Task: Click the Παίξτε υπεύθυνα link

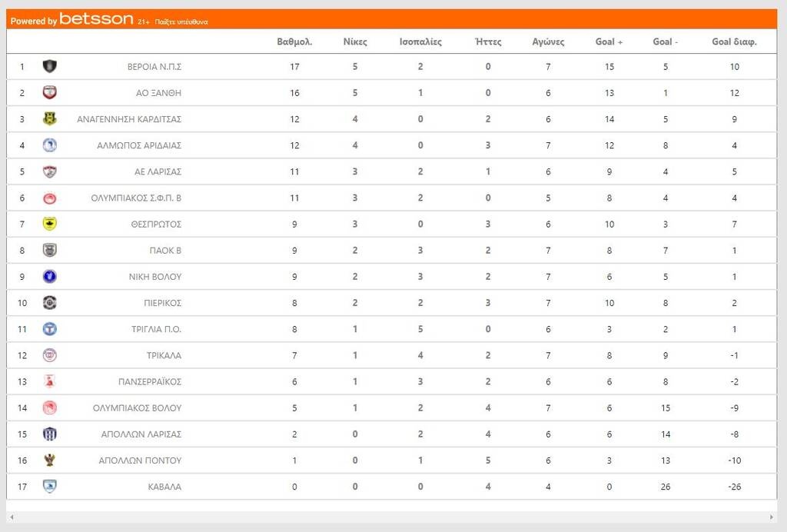Action: tap(181, 22)
